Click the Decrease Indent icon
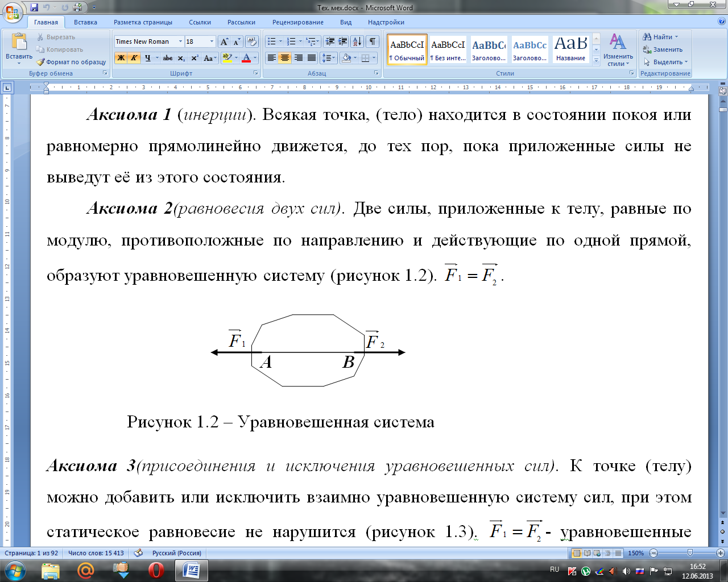This screenshot has height=582, width=728. 329,41
